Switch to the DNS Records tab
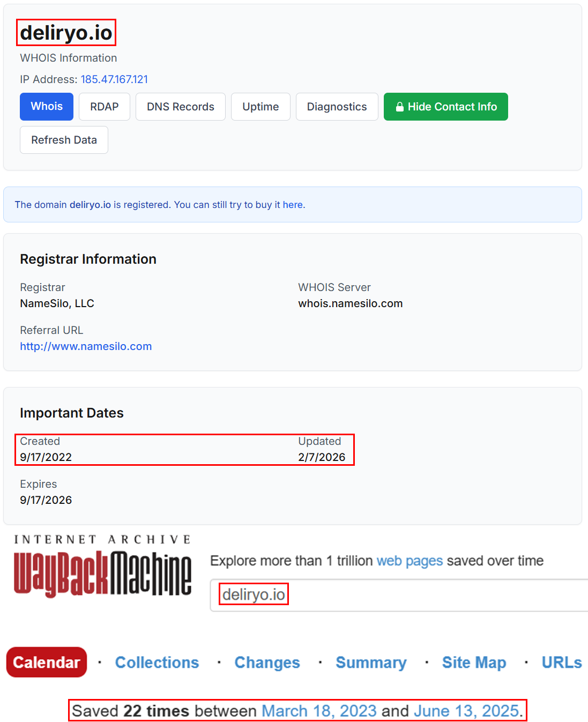Screen dimensions: 588x722 click(180, 107)
